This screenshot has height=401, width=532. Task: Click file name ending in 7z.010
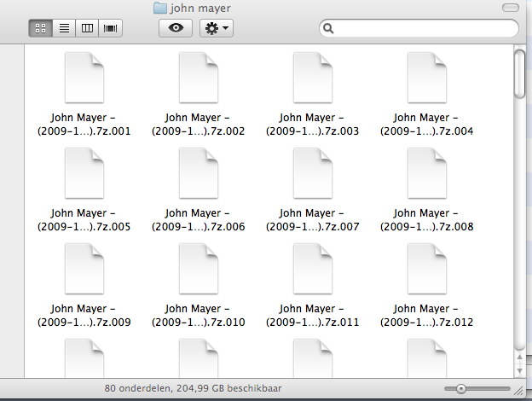point(199,315)
